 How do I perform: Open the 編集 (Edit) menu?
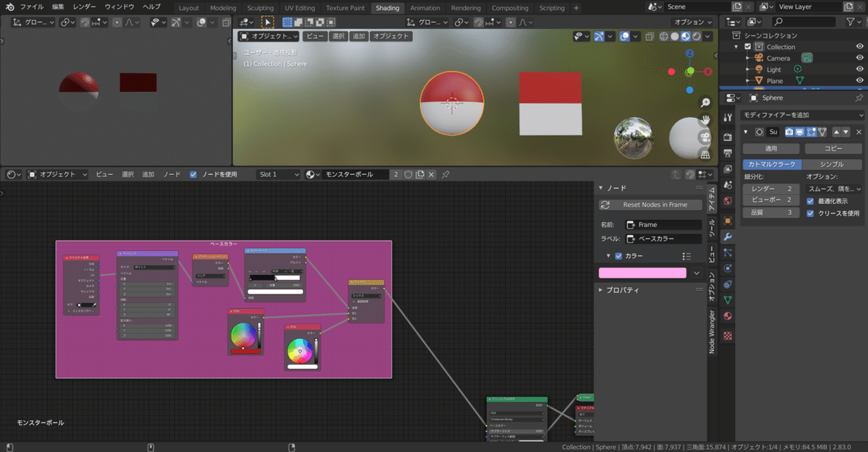pyautogui.click(x=58, y=7)
